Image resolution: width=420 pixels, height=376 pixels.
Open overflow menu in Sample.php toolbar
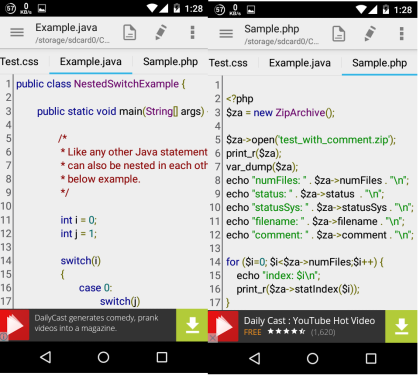[x=401, y=34]
